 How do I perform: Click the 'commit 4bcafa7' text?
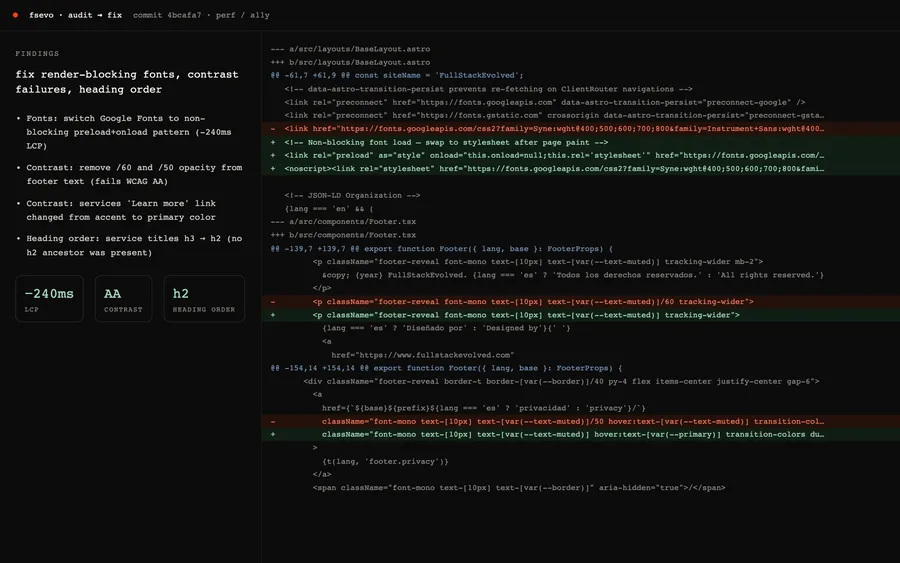pos(167,15)
